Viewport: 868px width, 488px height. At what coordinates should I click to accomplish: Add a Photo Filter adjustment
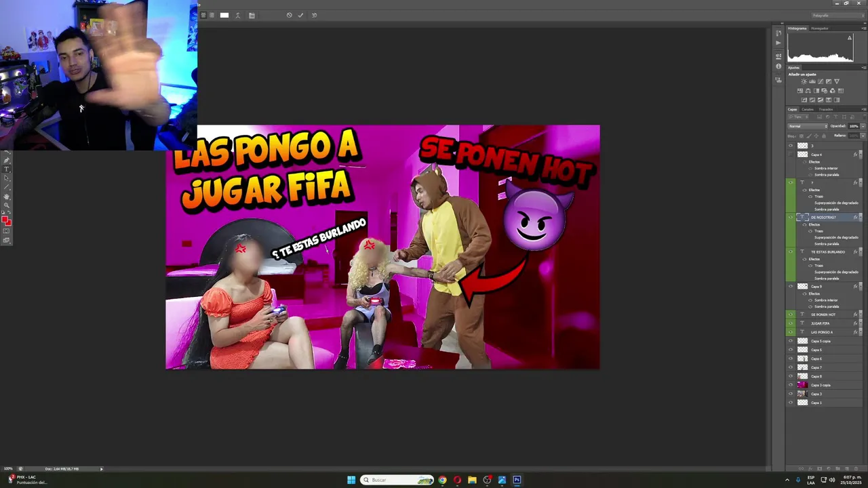[x=825, y=91]
